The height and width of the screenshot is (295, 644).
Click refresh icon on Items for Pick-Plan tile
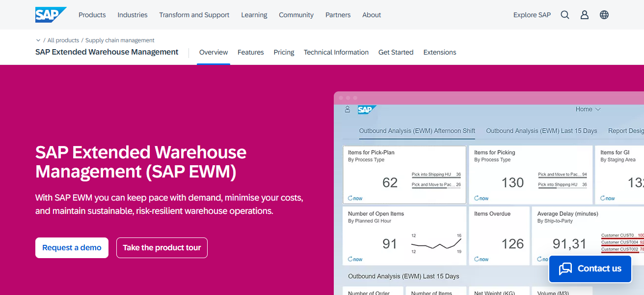[x=350, y=198]
